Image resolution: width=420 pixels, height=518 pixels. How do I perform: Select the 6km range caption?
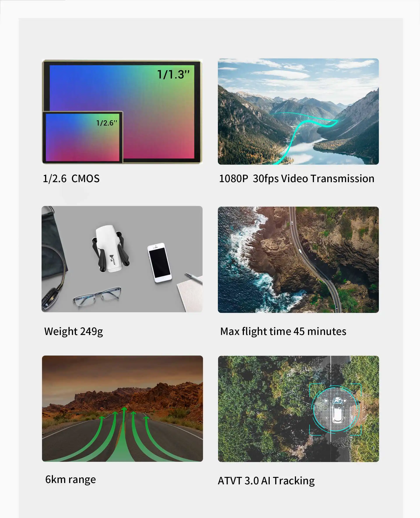pos(70,480)
